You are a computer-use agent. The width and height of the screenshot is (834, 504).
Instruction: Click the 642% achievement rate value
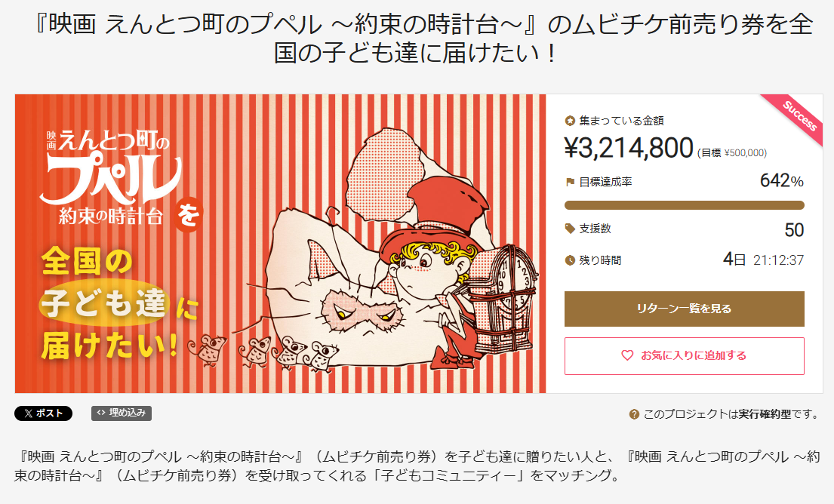coord(781,181)
